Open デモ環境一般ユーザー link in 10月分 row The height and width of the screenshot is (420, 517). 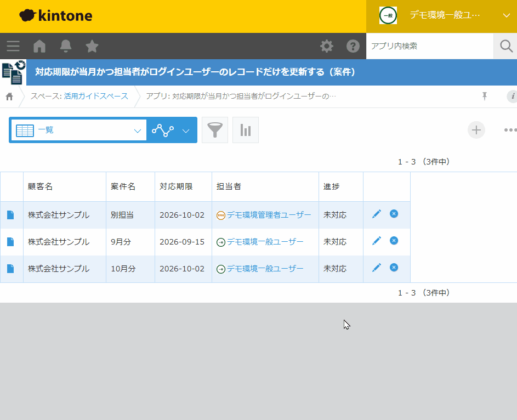point(265,269)
